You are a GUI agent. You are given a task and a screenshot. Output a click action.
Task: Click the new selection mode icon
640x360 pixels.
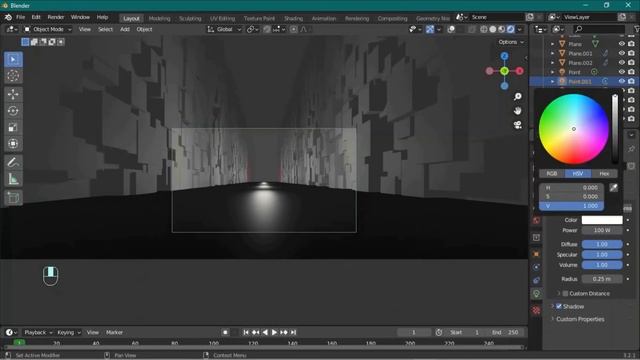[25, 42]
